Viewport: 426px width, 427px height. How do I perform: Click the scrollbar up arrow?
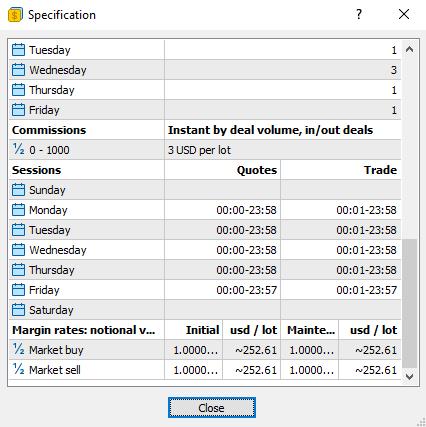[409, 50]
